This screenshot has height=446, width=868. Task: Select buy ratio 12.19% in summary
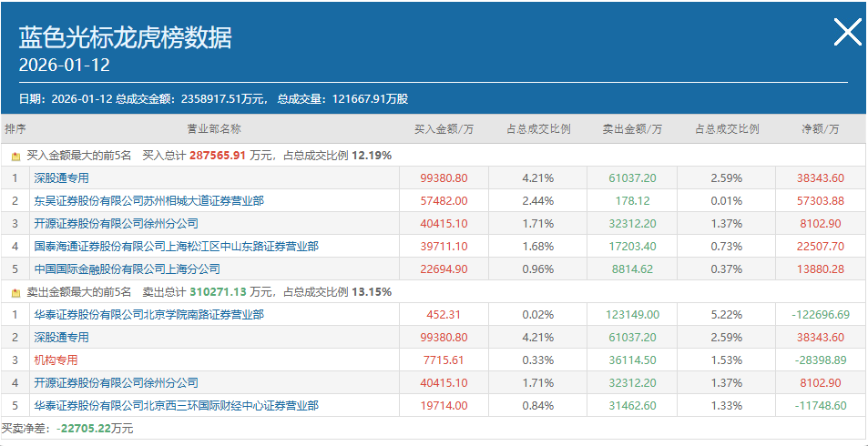[x=372, y=156]
